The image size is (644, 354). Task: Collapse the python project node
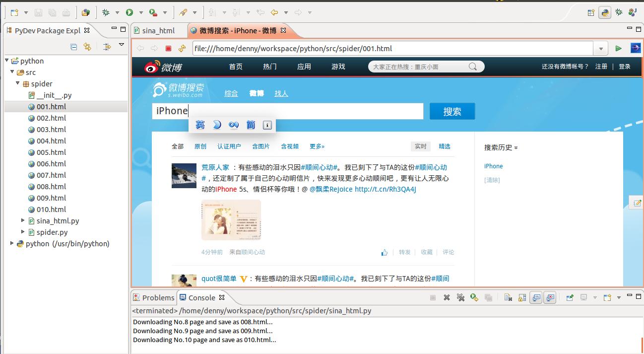(7, 61)
